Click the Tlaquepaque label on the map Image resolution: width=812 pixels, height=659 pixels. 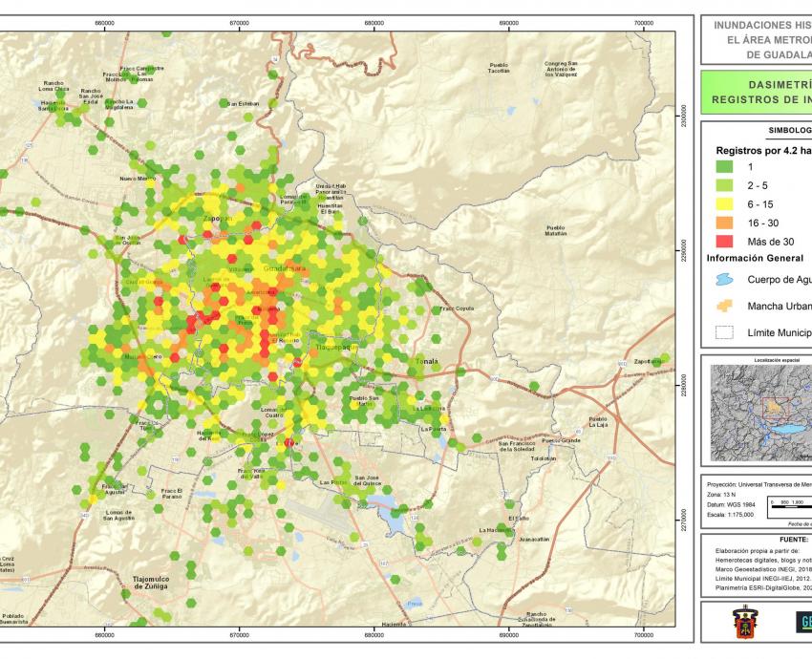337,347
